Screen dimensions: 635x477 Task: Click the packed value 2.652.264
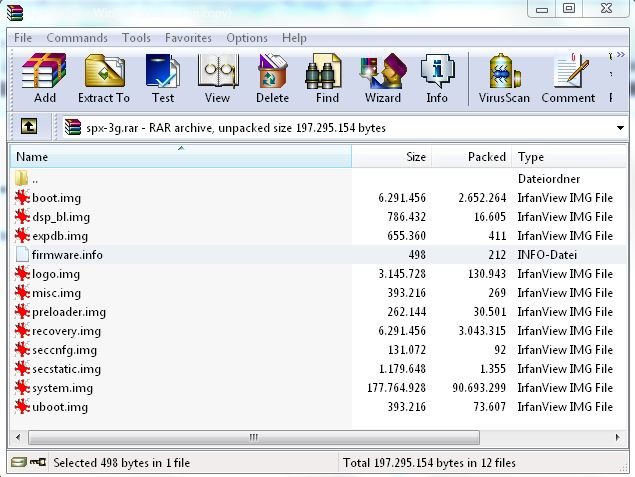click(482, 198)
